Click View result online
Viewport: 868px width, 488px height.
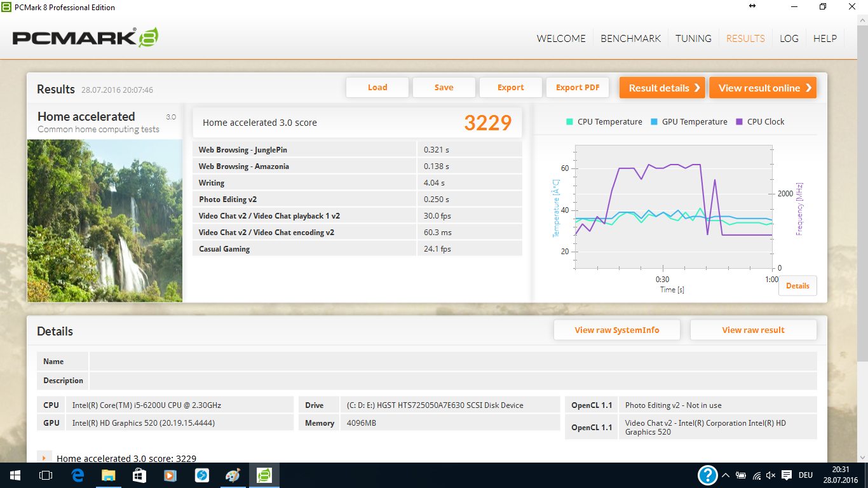point(763,88)
